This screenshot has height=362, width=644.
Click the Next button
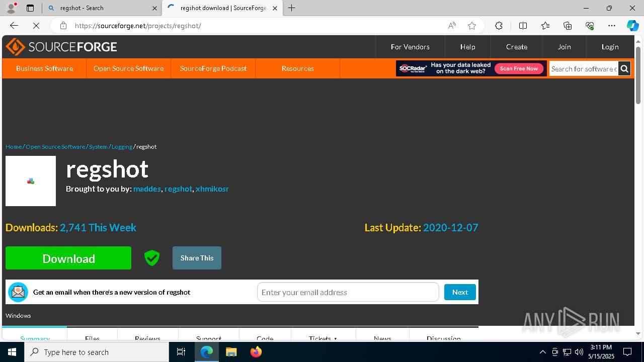[x=460, y=292]
